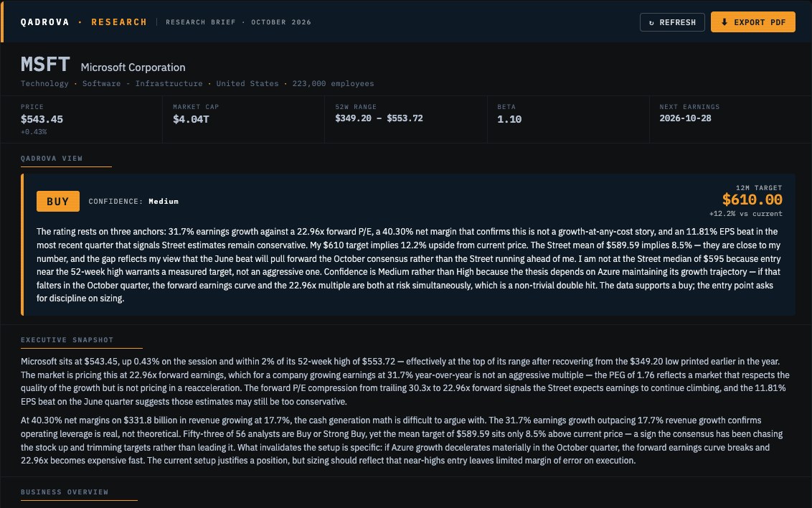Click the BUSINESS OVERVIEW section heading
The height and width of the screenshot is (508, 812).
tap(65, 492)
